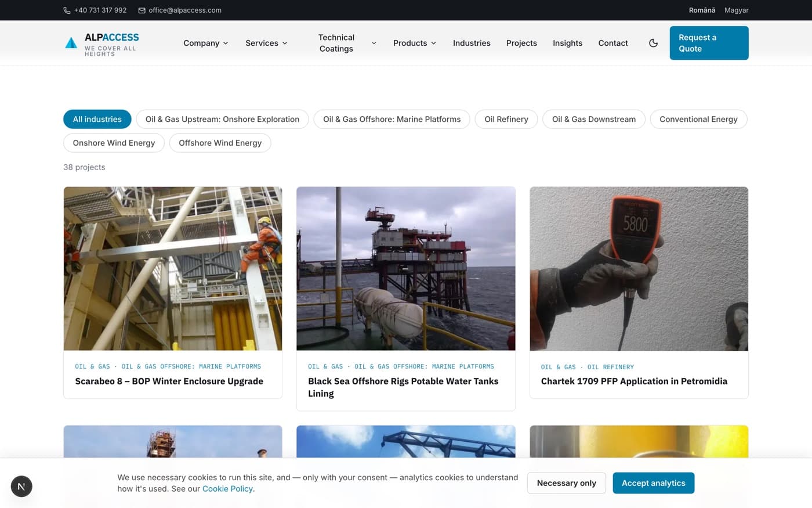The image size is (812, 508).
Task: Click the 38 projects count text
Action: [x=84, y=167]
